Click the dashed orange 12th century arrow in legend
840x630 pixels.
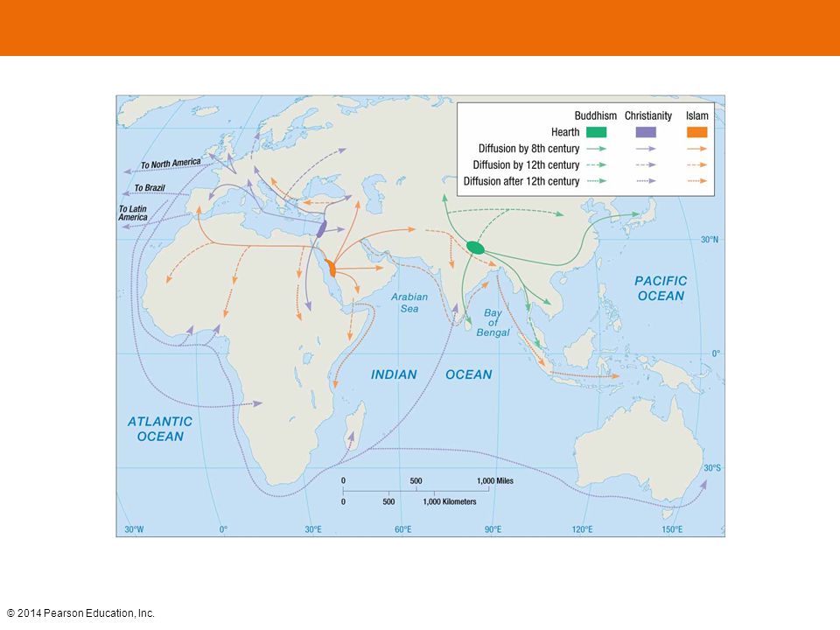(x=697, y=165)
